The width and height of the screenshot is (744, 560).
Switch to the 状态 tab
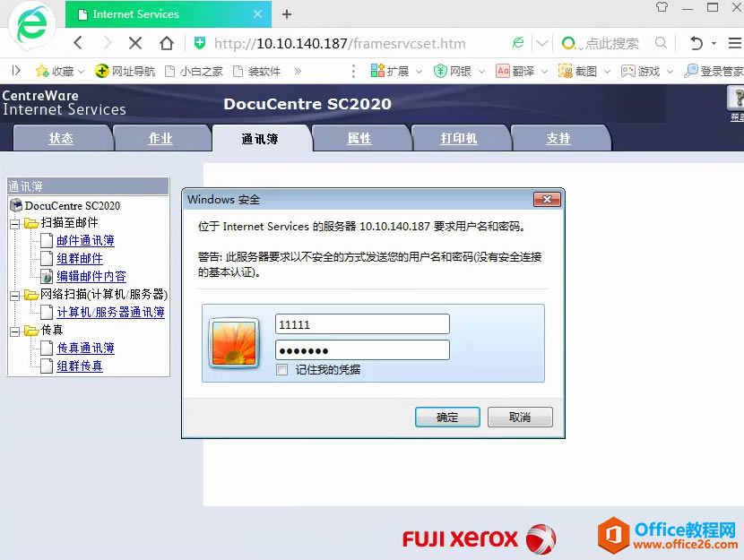(62, 139)
